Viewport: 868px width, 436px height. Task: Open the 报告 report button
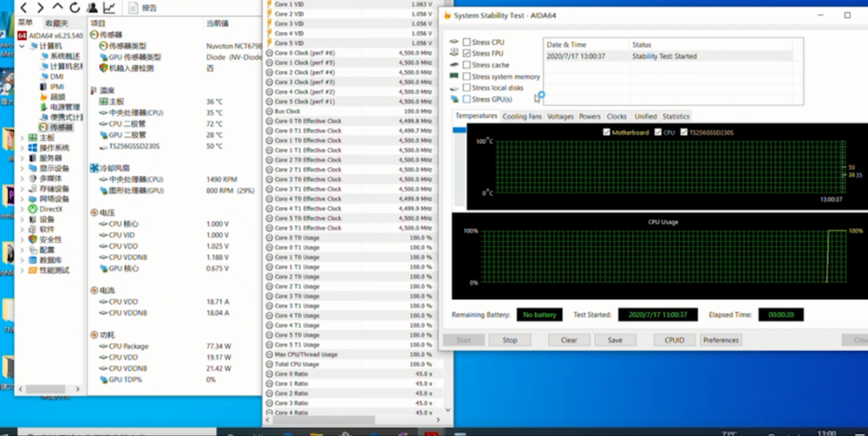143,8
